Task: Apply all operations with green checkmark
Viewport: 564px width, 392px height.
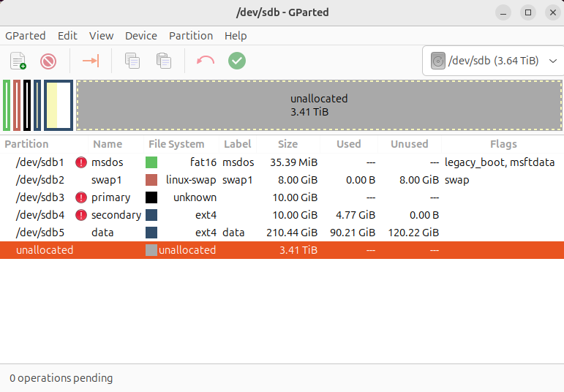Action: pyautogui.click(x=236, y=61)
